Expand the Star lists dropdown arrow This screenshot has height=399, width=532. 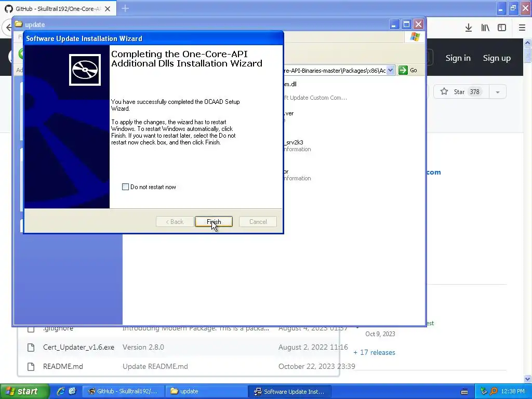point(498,92)
